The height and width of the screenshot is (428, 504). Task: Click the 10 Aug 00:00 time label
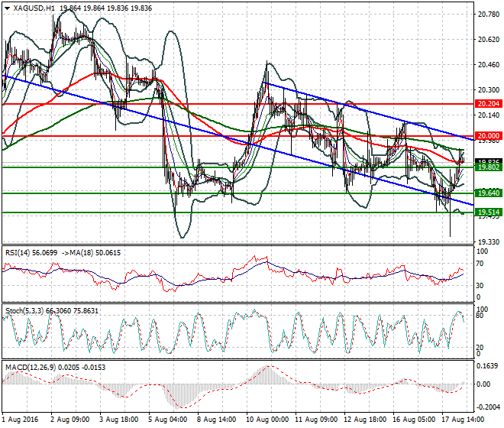coord(267,420)
